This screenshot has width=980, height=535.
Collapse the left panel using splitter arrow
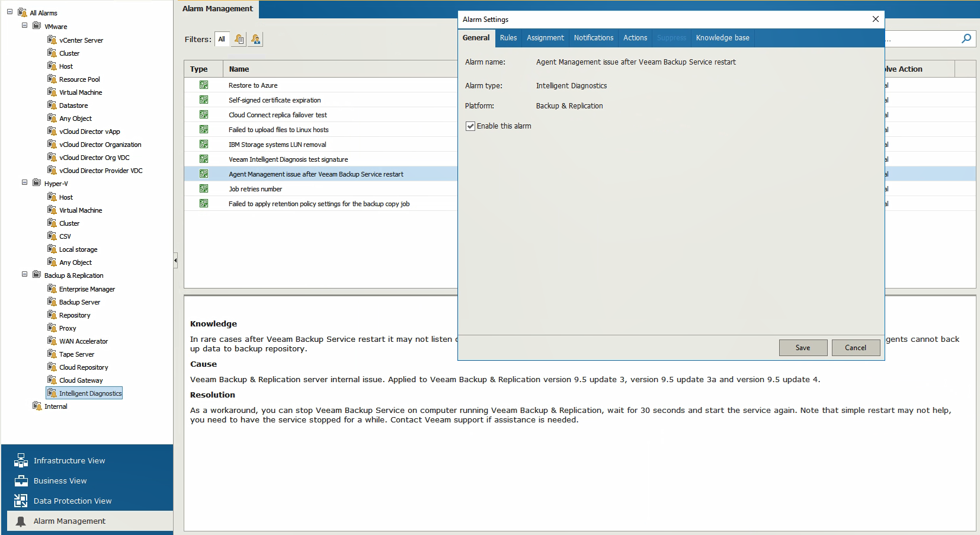(x=175, y=260)
